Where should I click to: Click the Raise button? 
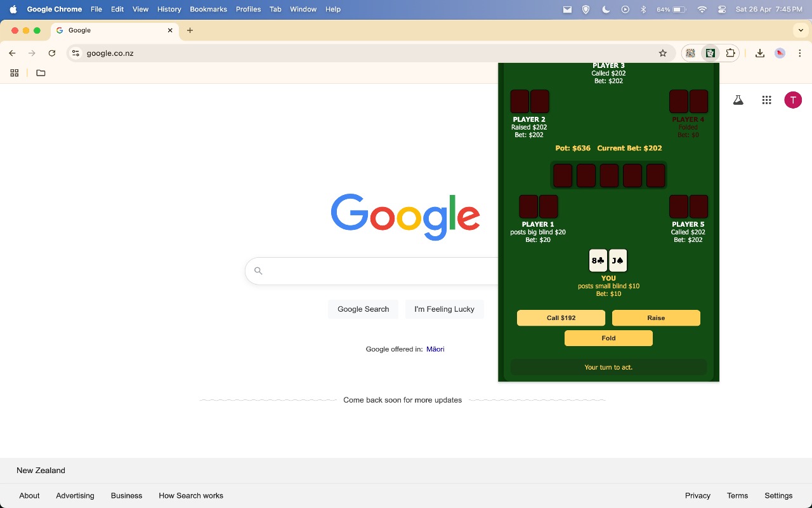(656, 318)
